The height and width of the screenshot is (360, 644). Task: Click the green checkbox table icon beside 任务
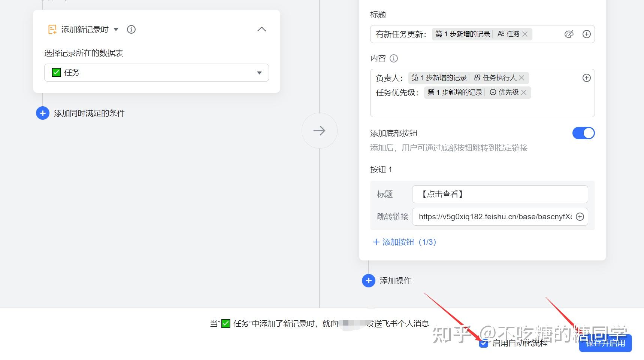(x=56, y=73)
